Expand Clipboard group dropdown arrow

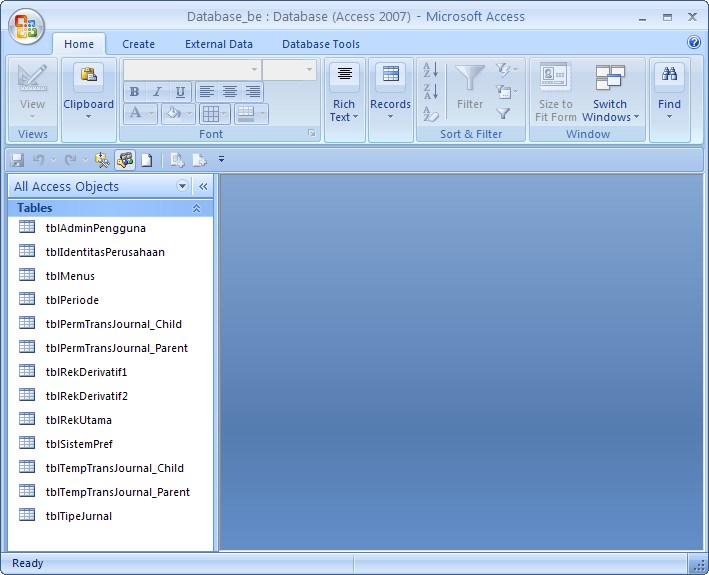pos(89,117)
